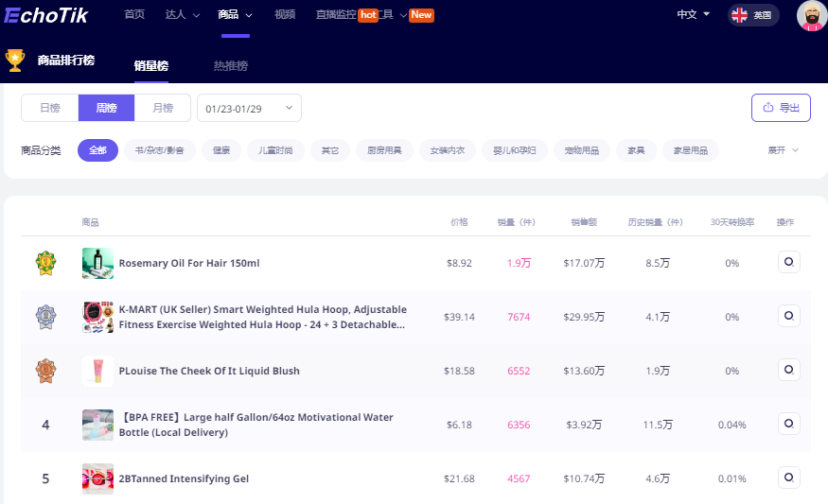Open 2BTanned Intensifying Gel link
Image resolution: width=828 pixels, height=504 pixels.
tap(184, 478)
